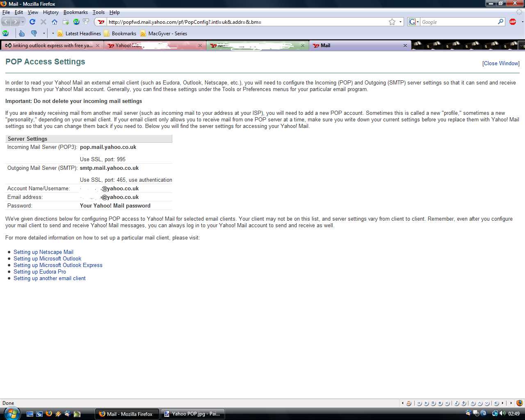Open the Bookmarks menu
Image resolution: width=525 pixels, height=420 pixels.
tap(75, 12)
